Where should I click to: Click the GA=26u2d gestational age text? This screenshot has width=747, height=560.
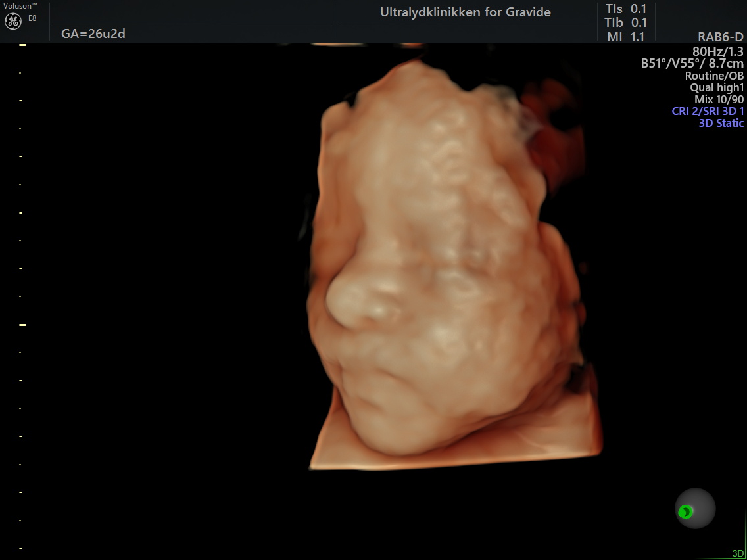(x=93, y=34)
